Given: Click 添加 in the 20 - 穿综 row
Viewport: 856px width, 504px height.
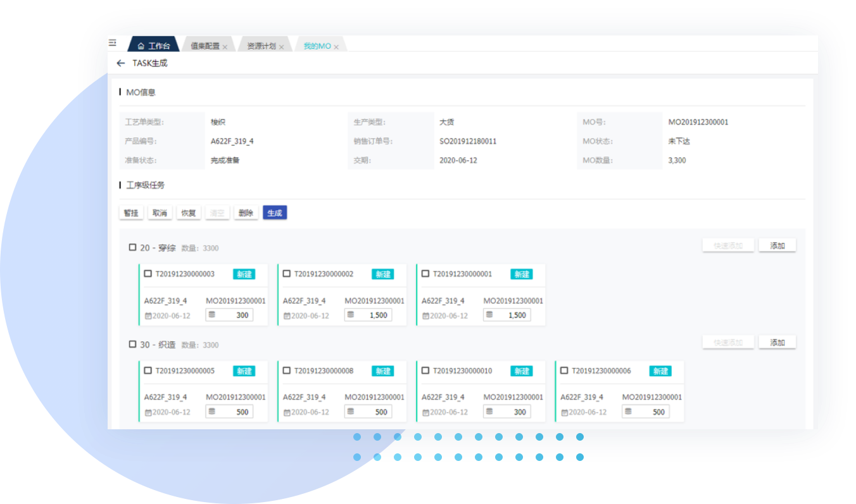Looking at the screenshot, I should click(777, 246).
